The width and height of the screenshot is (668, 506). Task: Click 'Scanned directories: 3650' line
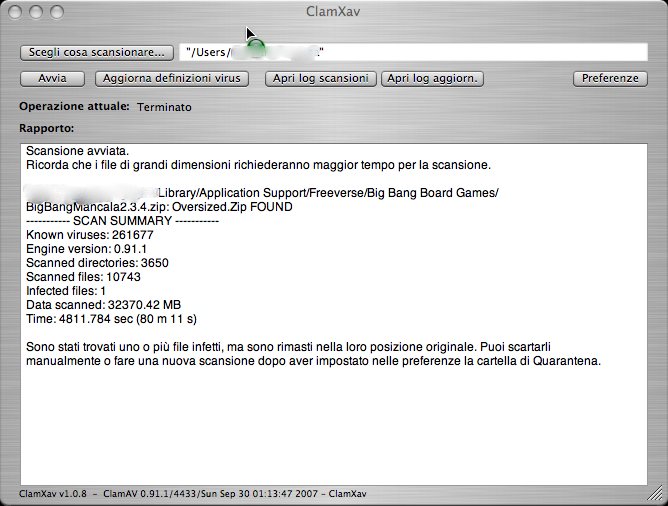(x=97, y=263)
